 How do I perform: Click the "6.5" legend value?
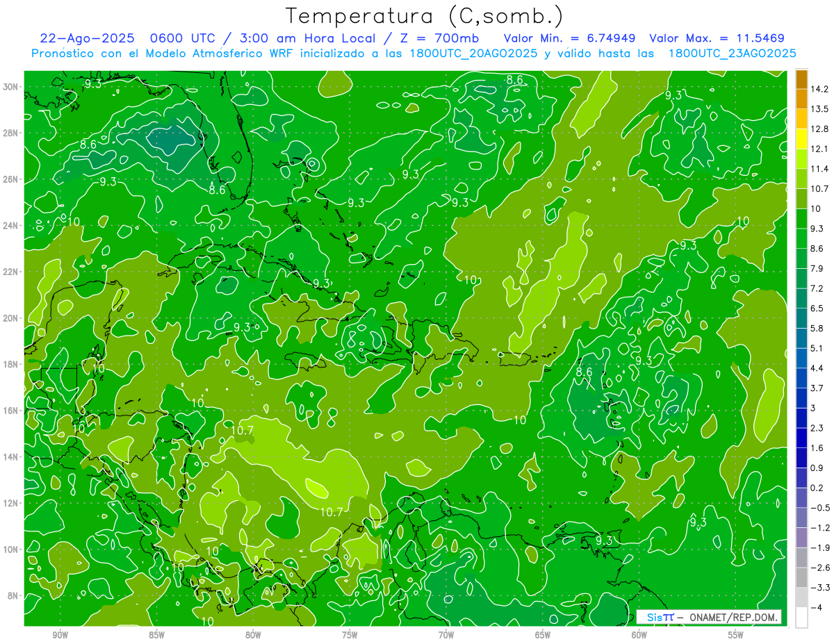tap(818, 308)
